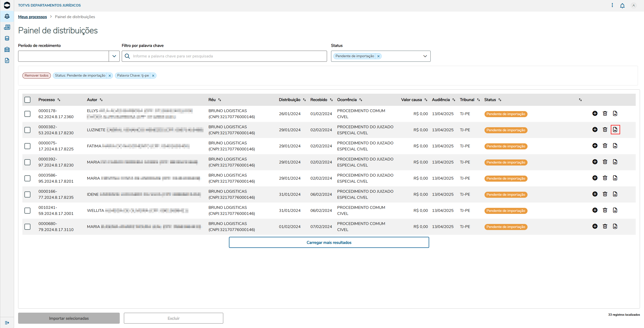Open the database sidebar icon
Screen dimensions: 644x328
(x=7, y=38)
